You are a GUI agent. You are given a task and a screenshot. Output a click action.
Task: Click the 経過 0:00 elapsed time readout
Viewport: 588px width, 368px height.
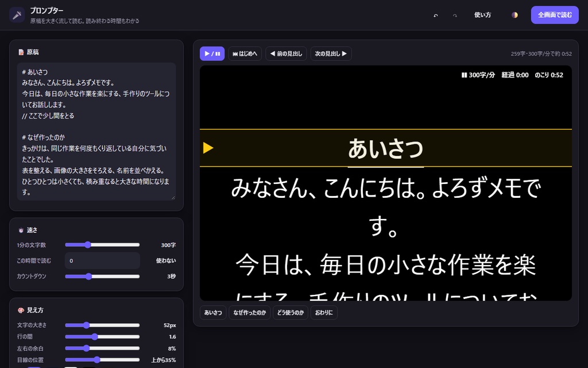pos(515,75)
